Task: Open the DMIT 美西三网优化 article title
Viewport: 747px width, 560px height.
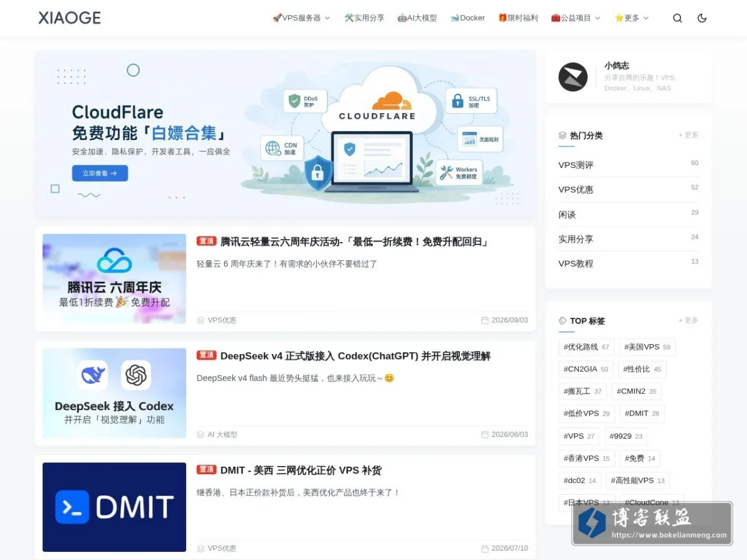Action: click(301, 470)
